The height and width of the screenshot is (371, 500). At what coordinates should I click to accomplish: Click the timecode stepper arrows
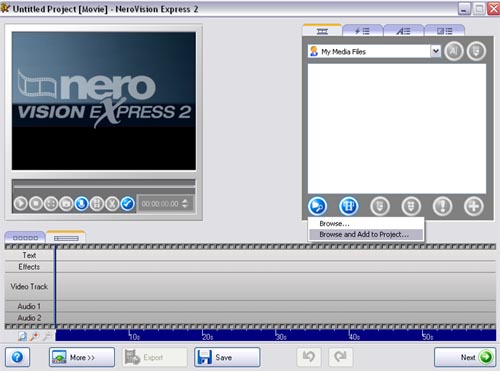coord(185,203)
